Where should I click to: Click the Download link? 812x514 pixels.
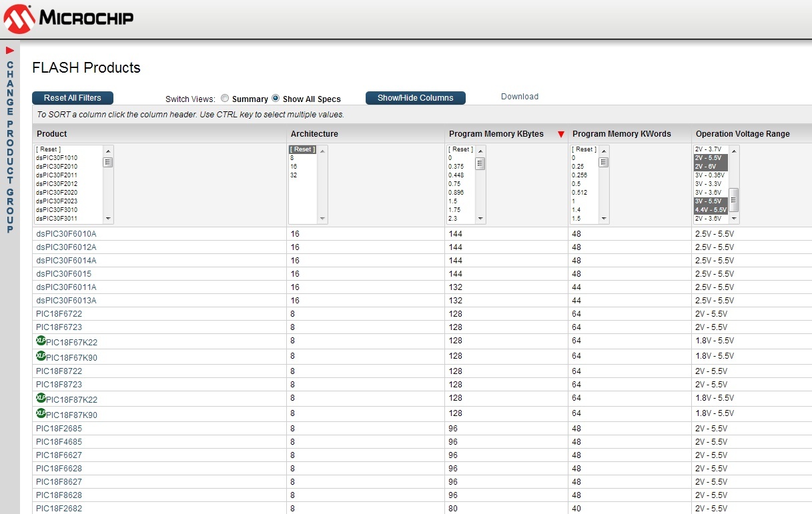coord(520,97)
